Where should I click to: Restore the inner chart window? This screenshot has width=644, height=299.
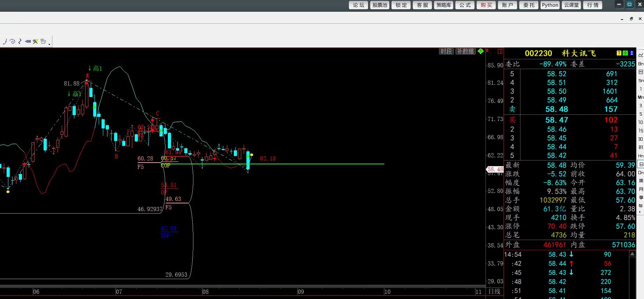click(x=631, y=19)
